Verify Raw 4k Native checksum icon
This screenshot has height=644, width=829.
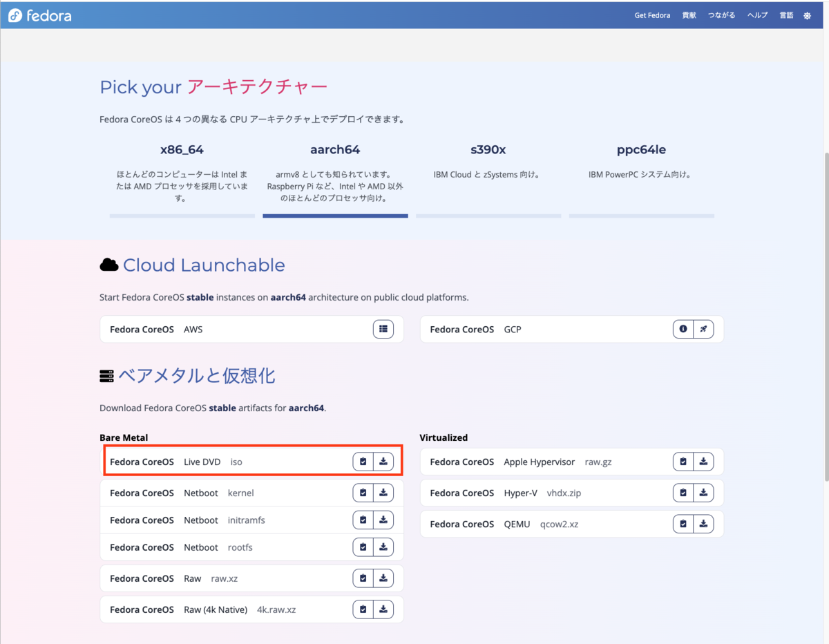[363, 609]
